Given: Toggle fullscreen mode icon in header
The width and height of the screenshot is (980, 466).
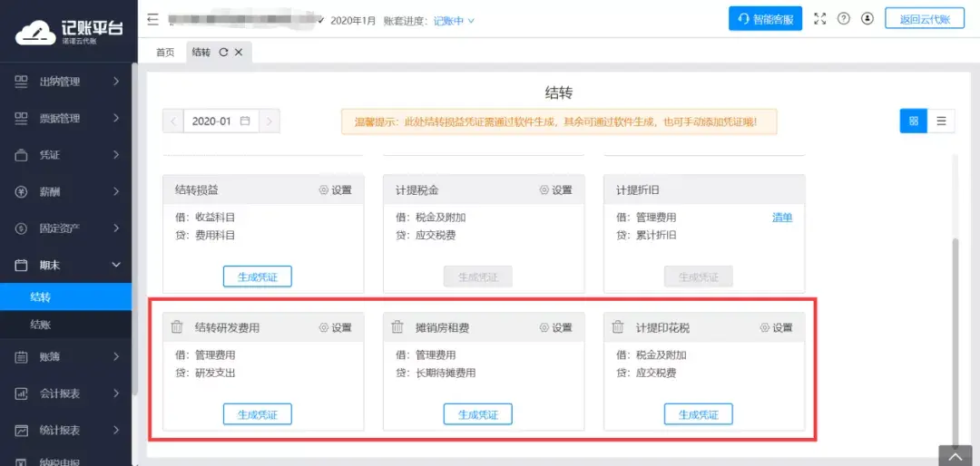Looking at the screenshot, I should [x=820, y=19].
